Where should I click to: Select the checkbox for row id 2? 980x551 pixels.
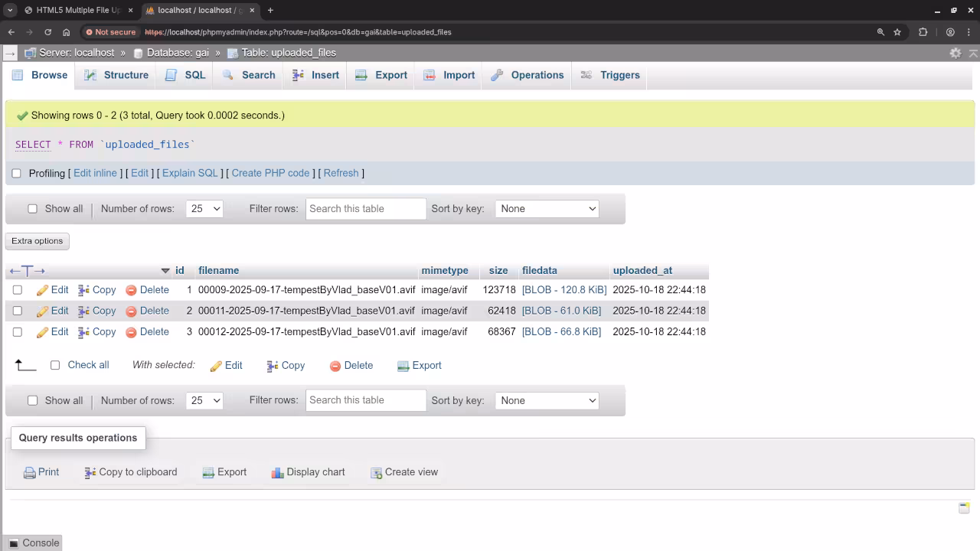click(18, 311)
